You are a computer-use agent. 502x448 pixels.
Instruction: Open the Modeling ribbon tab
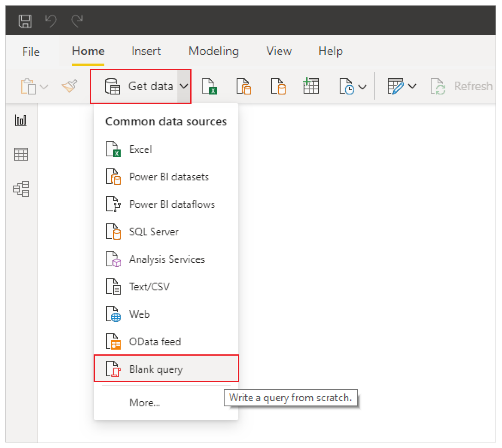pos(213,51)
